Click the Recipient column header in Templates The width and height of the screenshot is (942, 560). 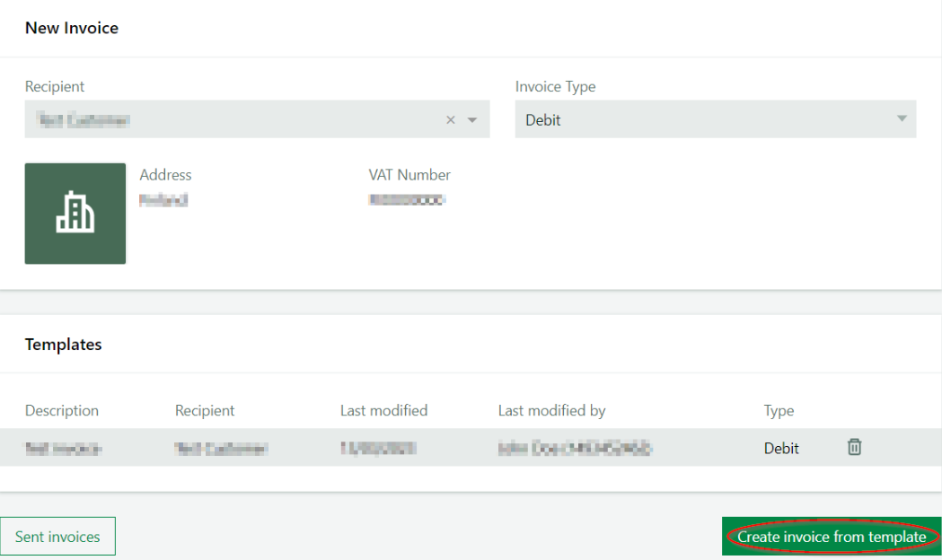(x=205, y=411)
